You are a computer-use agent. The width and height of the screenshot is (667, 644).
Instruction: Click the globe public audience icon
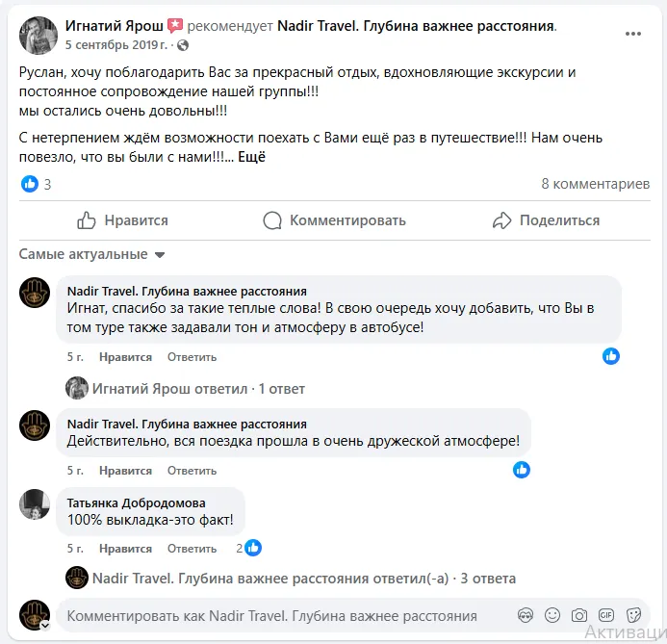pos(184,45)
